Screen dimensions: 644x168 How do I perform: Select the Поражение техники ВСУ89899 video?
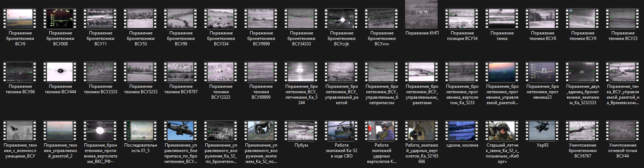[x=261, y=72]
